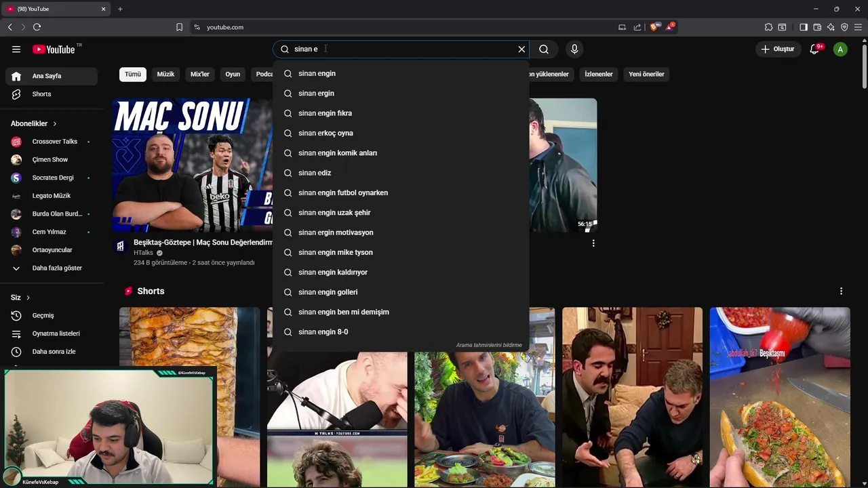Select the Yeni öneriler chip

646,74
